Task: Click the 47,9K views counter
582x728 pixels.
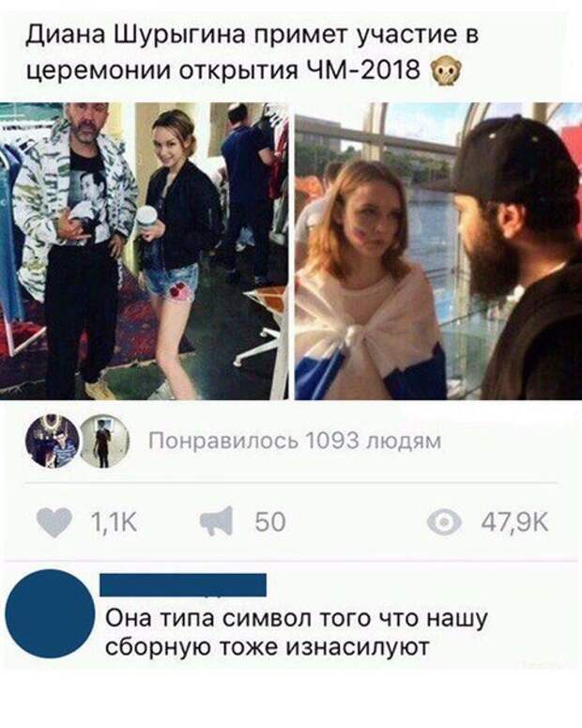Action: [x=514, y=522]
